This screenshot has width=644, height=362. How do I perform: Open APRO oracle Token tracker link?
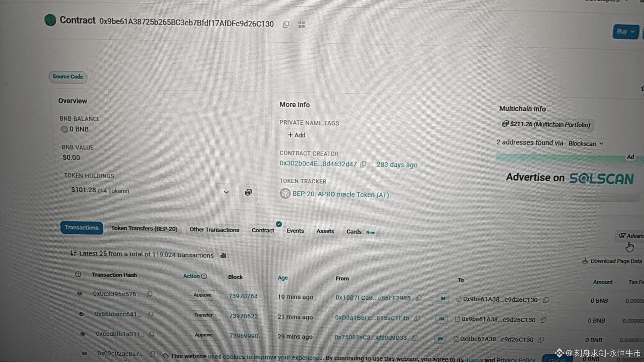click(x=340, y=194)
